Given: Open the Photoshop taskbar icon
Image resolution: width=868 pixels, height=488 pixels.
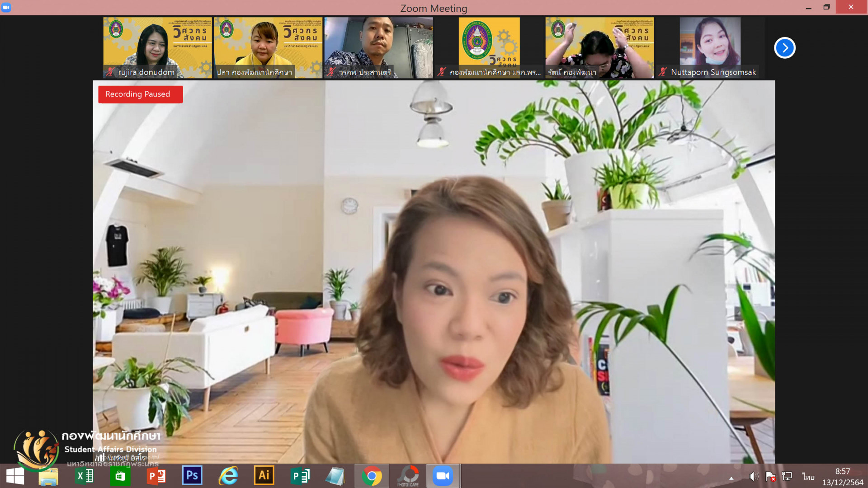Looking at the screenshot, I should point(192,475).
